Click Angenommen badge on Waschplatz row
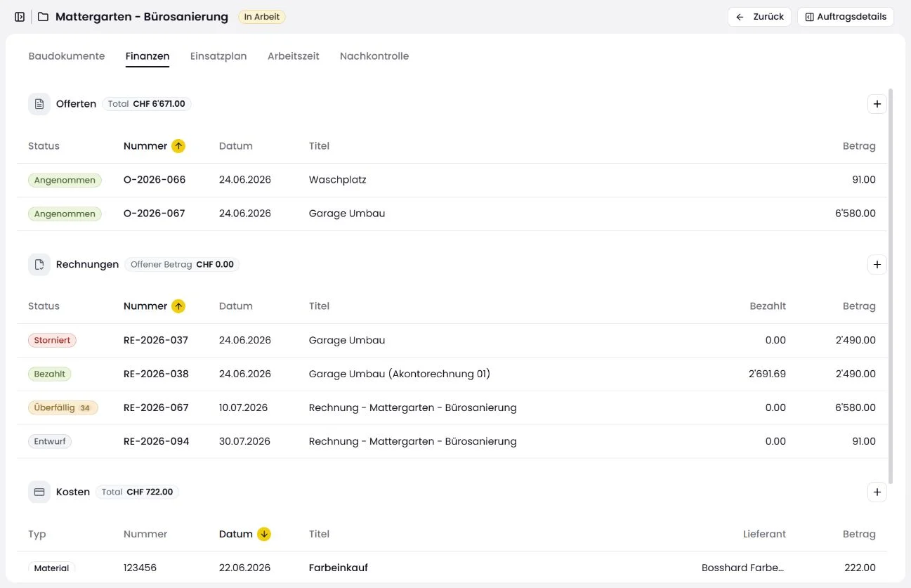 click(x=65, y=181)
